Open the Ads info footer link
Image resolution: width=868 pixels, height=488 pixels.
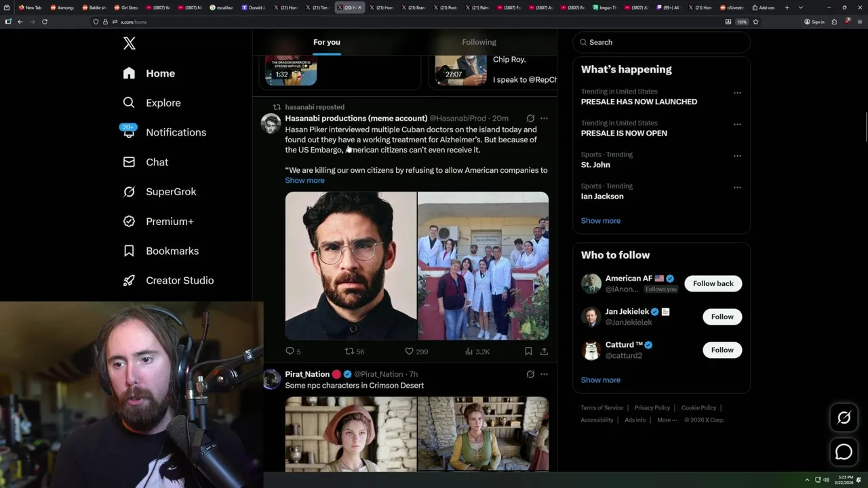point(635,420)
